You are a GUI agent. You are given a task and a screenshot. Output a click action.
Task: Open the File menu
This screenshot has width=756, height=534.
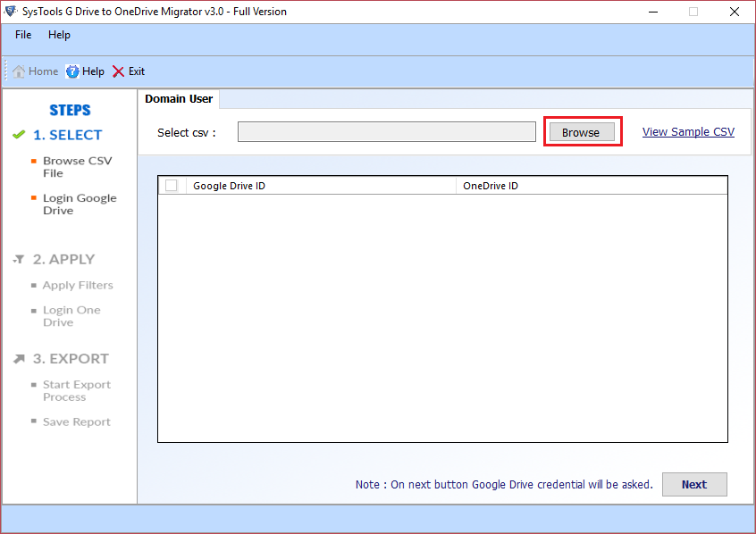(23, 35)
